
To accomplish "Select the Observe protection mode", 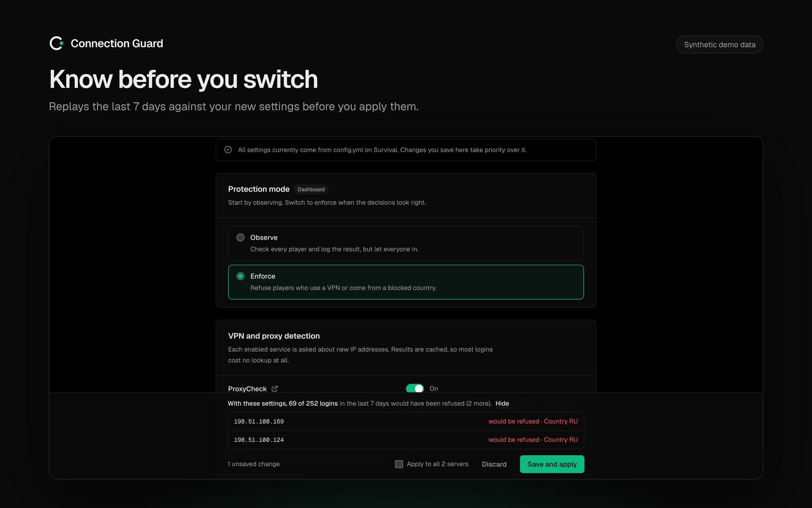I will [x=406, y=243].
